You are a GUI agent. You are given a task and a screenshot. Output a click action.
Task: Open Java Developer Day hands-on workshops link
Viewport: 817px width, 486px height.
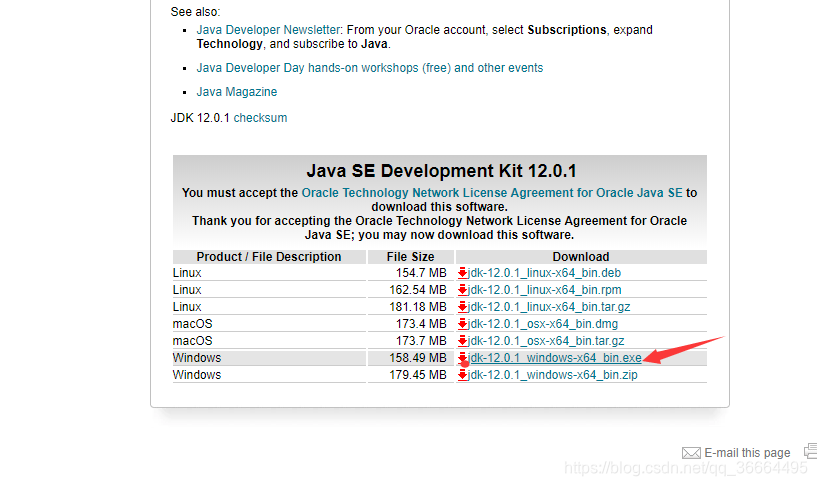369,68
